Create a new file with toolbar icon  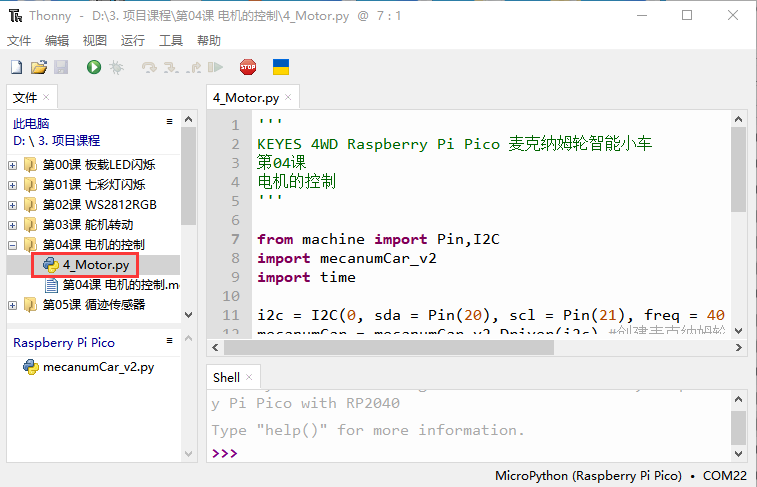pyautogui.click(x=16, y=67)
